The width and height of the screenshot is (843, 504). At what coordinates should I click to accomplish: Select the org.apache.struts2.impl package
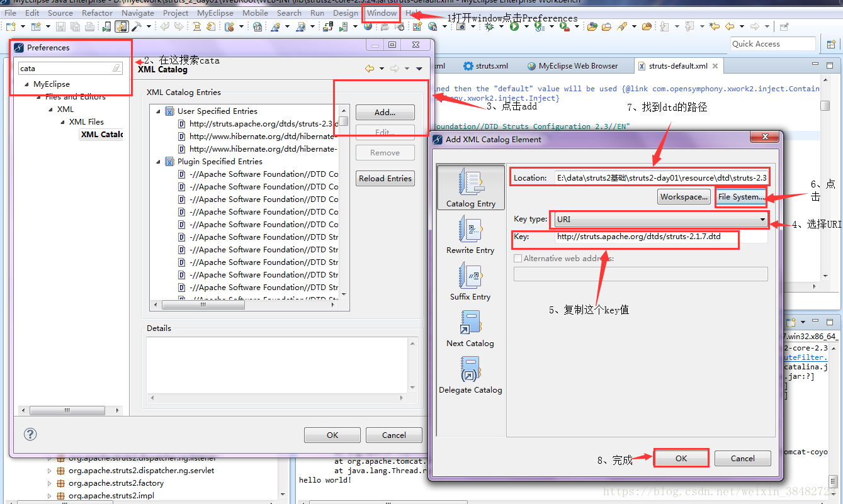pos(111,496)
